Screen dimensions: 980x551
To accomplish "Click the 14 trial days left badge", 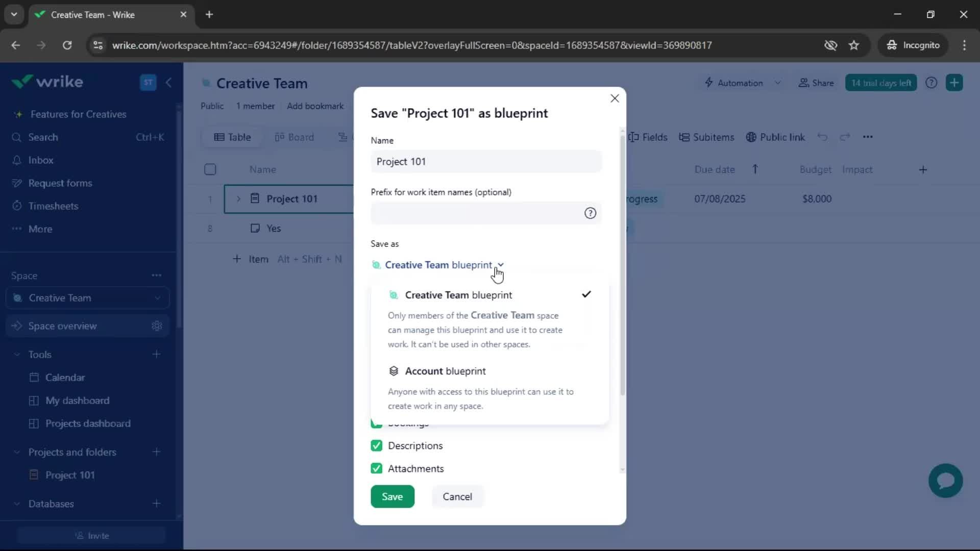I will 881,83.
